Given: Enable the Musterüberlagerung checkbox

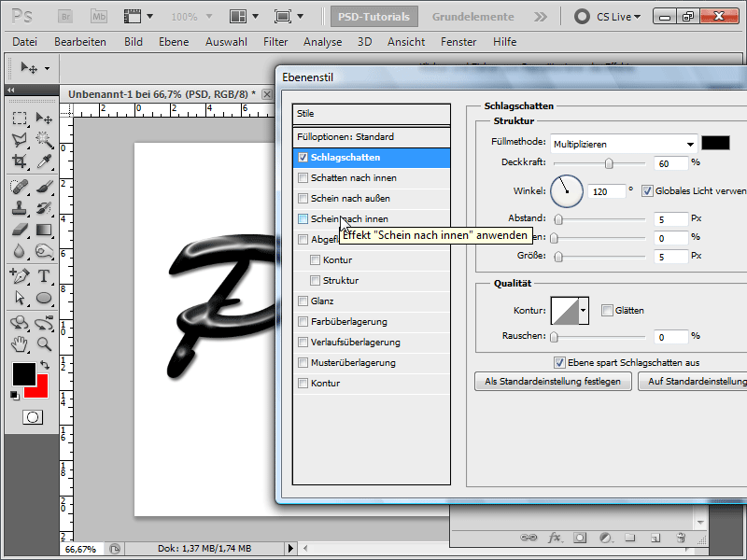Looking at the screenshot, I should [x=303, y=362].
